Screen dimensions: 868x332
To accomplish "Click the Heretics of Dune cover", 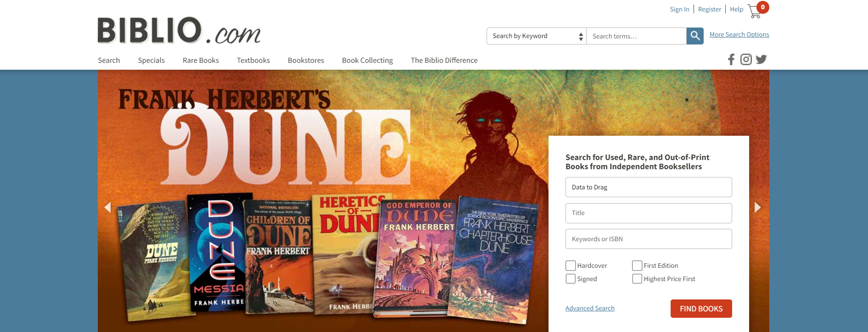I will click(x=347, y=255).
